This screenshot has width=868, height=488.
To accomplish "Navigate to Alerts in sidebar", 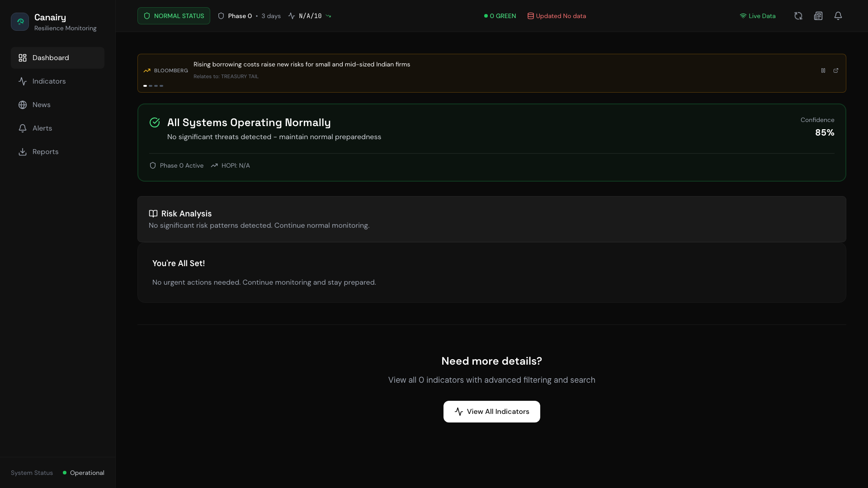I will 57,128.
